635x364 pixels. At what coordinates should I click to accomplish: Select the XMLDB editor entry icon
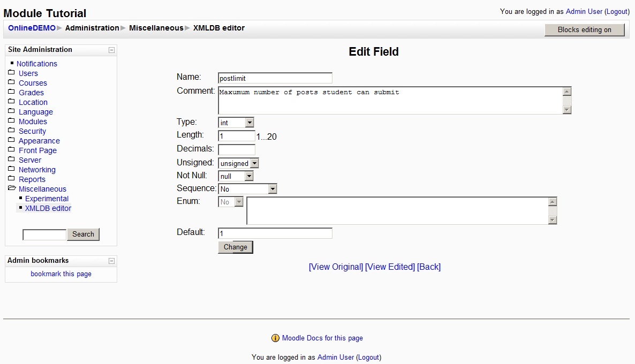coord(20,208)
